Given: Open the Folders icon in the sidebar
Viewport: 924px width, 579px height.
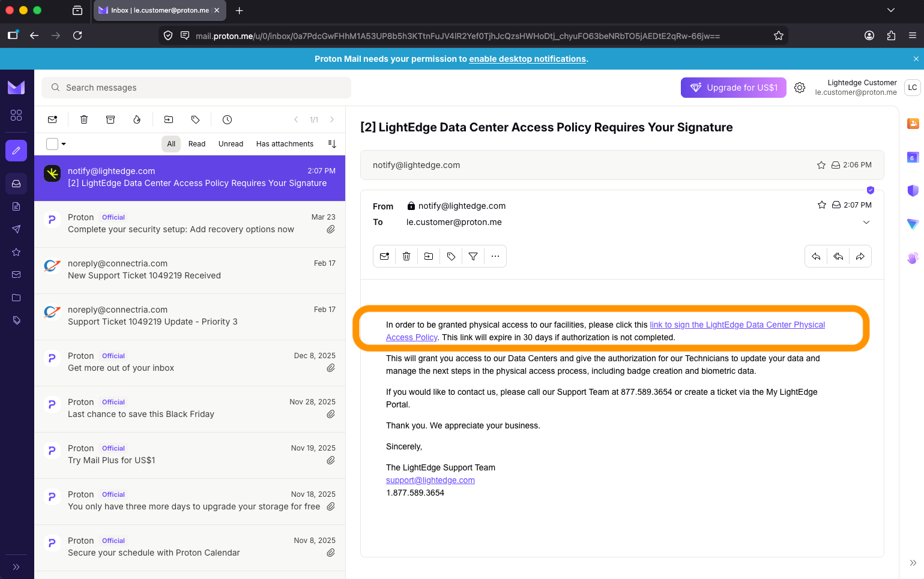Looking at the screenshot, I should pyautogui.click(x=16, y=298).
